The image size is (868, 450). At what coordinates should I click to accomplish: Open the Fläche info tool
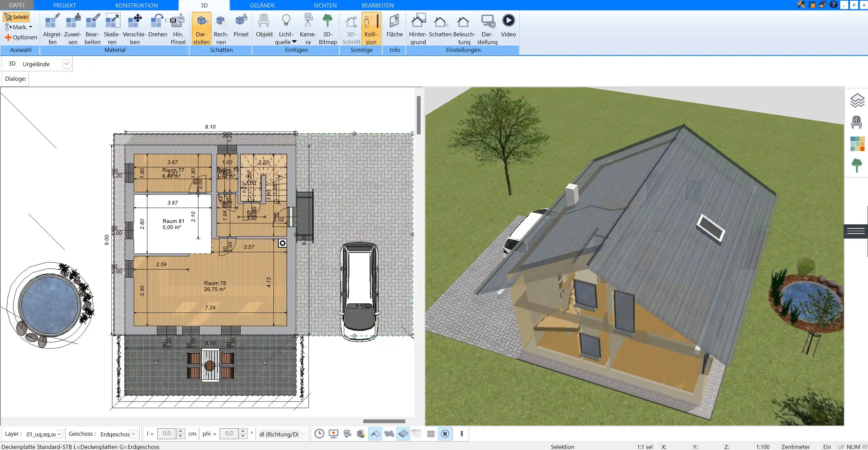[394, 25]
